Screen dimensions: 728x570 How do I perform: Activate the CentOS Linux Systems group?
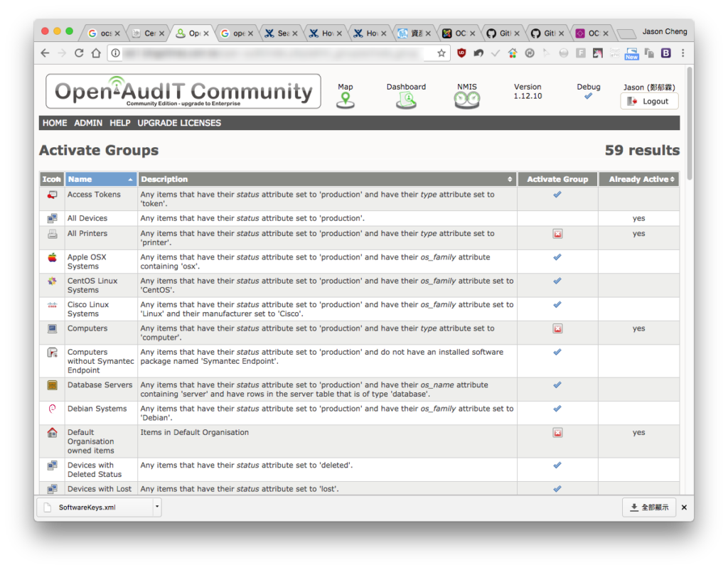pos(557,281)
